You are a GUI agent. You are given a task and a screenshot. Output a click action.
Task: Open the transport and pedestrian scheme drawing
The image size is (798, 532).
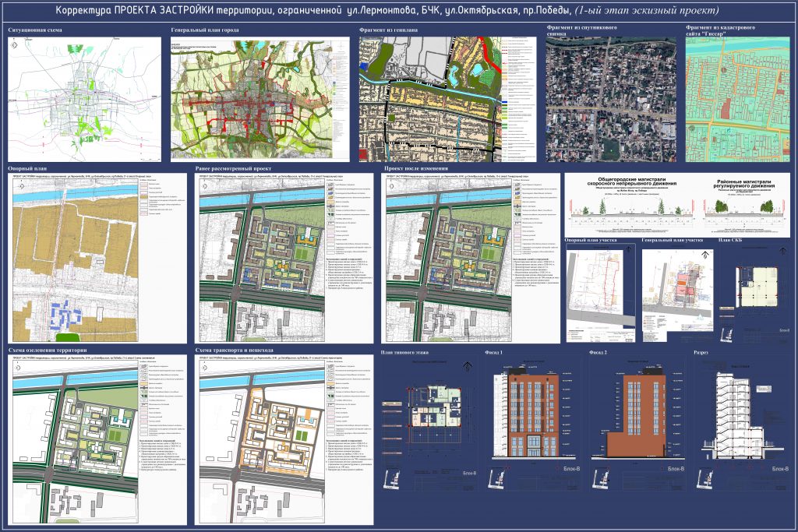(284, 440)
